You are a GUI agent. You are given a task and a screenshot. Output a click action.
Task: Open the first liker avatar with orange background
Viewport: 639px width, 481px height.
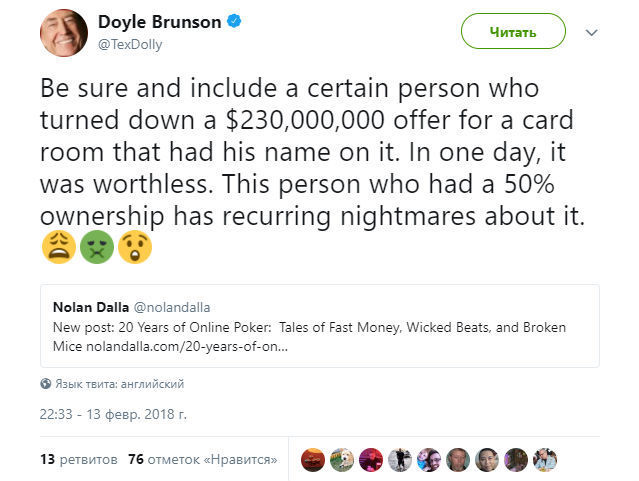click(314, 459)
